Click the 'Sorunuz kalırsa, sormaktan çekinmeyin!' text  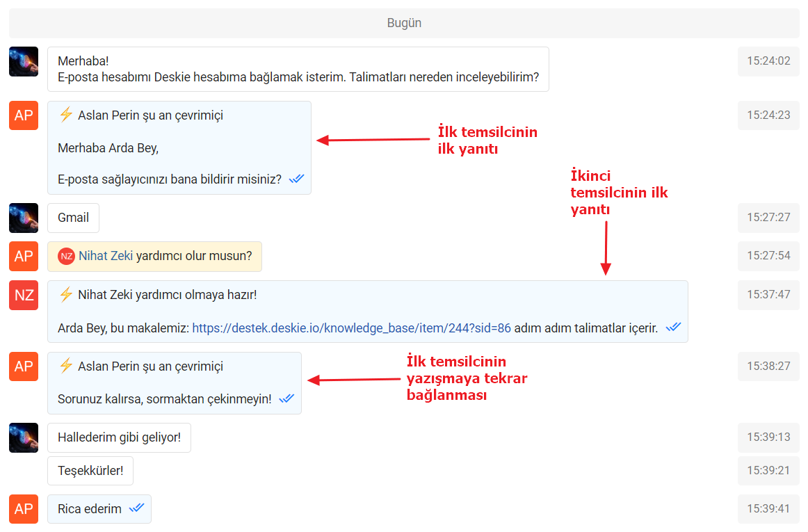coord(164,399)
